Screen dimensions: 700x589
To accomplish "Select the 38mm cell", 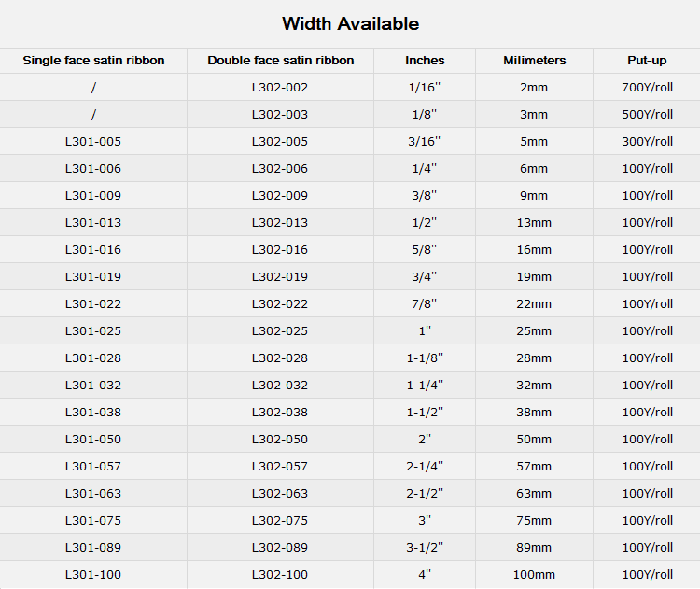I will pyautogui.click(x=534, y=413).
